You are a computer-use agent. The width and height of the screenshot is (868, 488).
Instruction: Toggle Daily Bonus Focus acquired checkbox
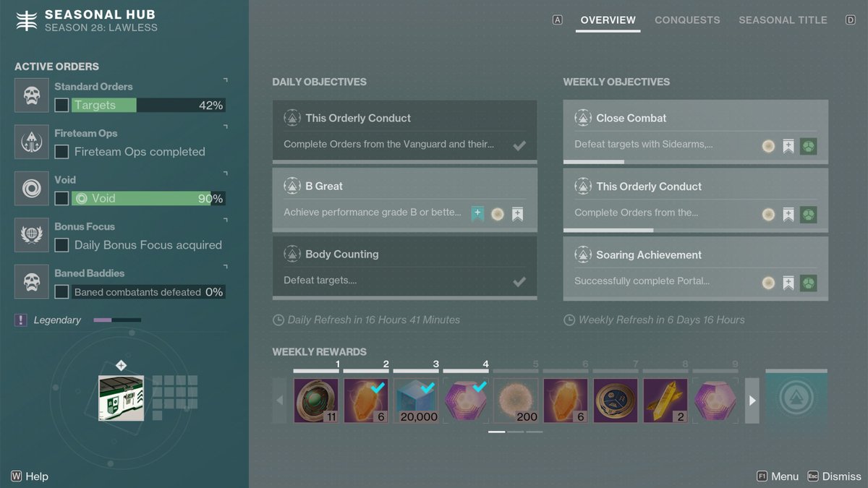coord(62,245)
